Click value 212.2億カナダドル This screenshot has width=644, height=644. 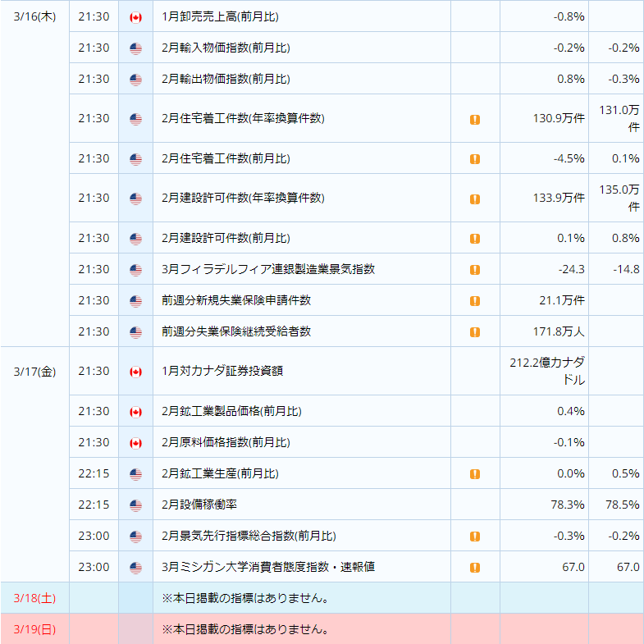547,372
